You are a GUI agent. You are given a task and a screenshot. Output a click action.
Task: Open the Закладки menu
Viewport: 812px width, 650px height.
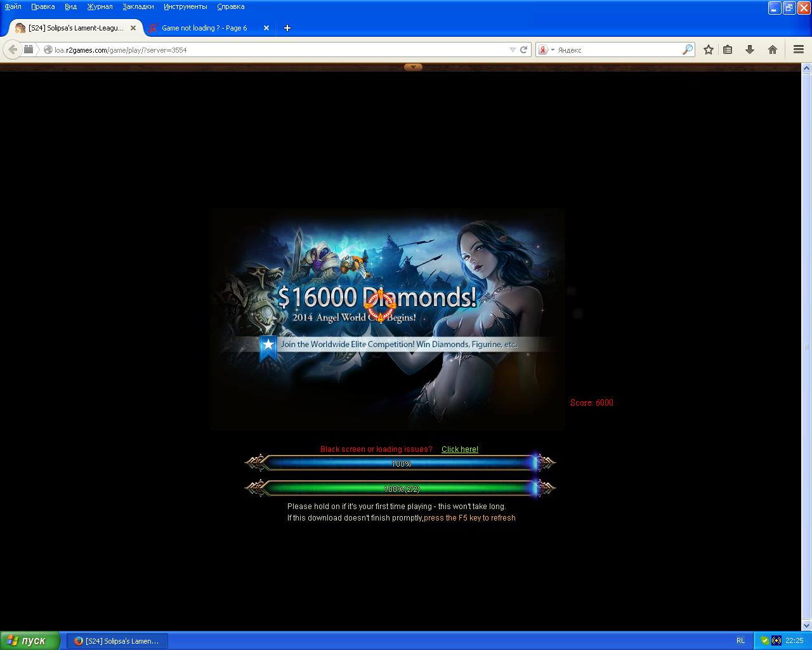point(138,6)
